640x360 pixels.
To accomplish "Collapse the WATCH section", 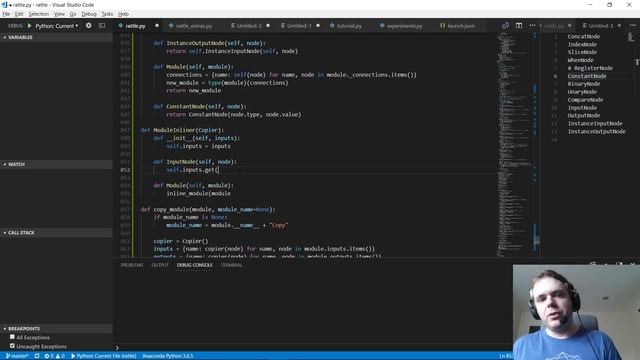I will tap(56, 164).
